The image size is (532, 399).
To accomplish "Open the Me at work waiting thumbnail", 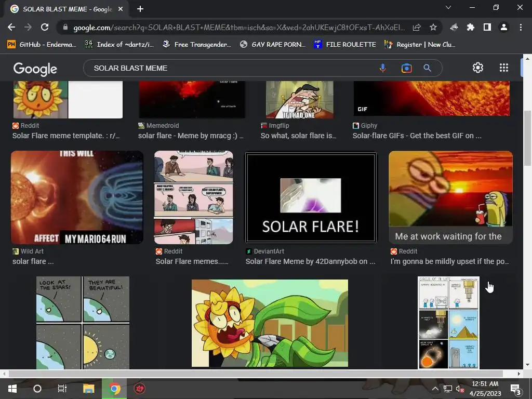I will (x=450, y=197).
